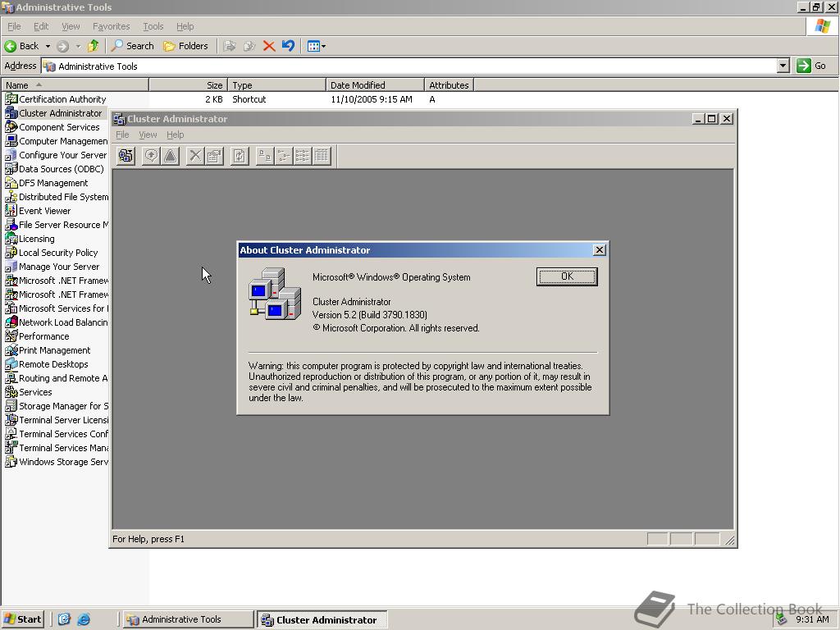Click the red Delete icon in Explorer toolbar

pos(269,46)
